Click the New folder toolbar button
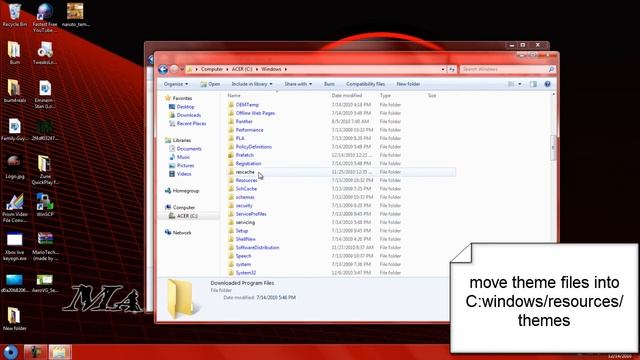 tap(408, 84)
